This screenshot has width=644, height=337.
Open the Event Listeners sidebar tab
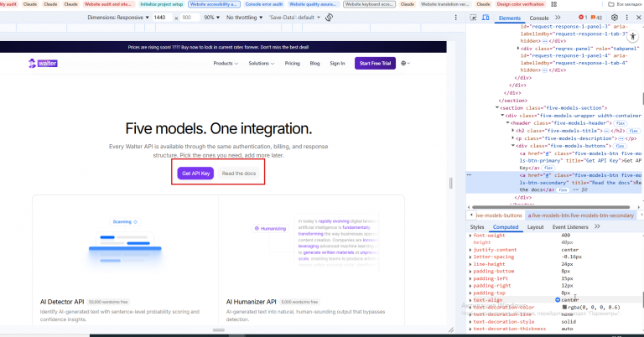click(570, 226)
